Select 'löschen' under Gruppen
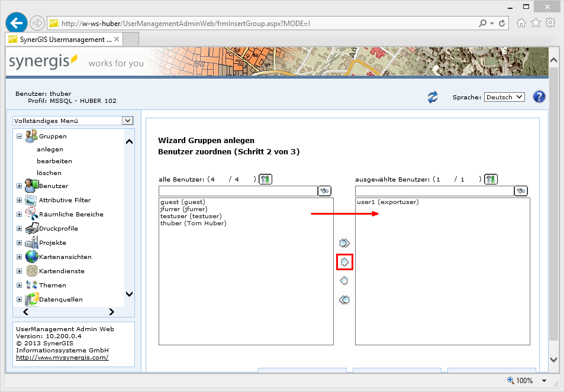Image resolution: width=564 pixels, height=392 pixels. pos(49,173)
